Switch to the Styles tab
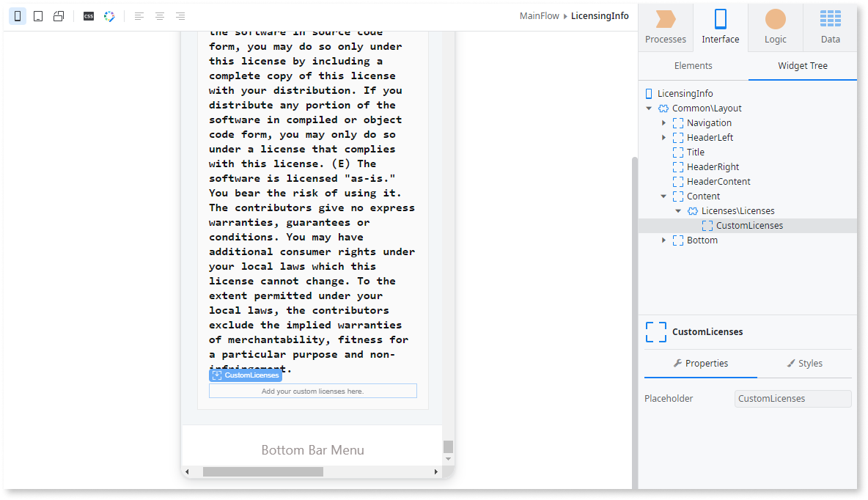The image size is (868, 500). (x=804, y=363)
